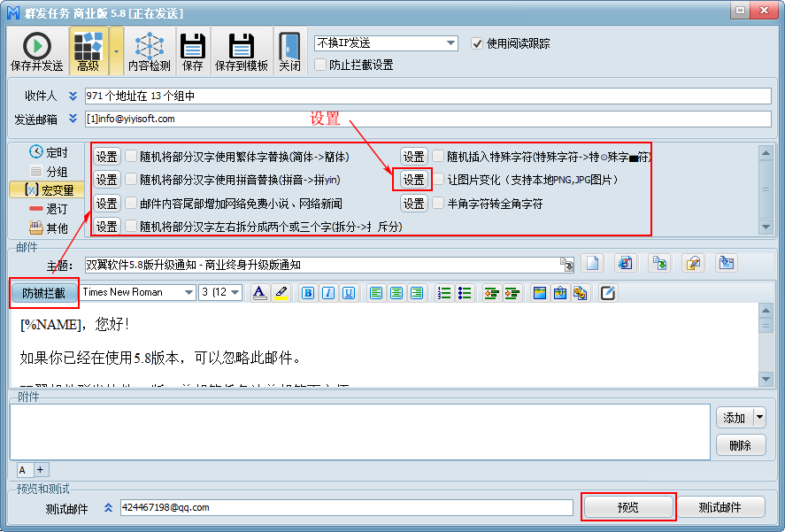Enable pinyin replacement 拼音替换 checkbox
The image size is (785, 532).
pyautogui.click(x=131, y=180)
